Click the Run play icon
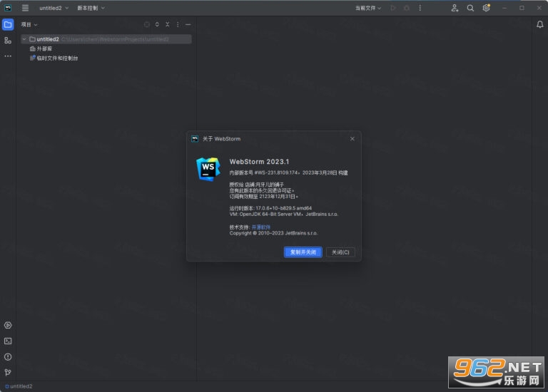The height and width of the screenshot is (392, 548). pyautogui.click(x=393, y=8)
